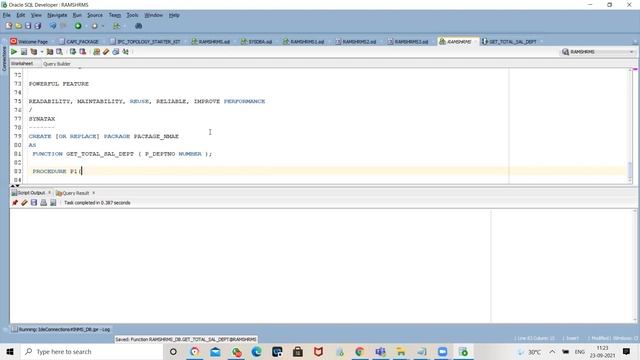Click on the PROCEDURE P1 line in editor
This screenshot has height=360, width=640.
coord(57,171)
